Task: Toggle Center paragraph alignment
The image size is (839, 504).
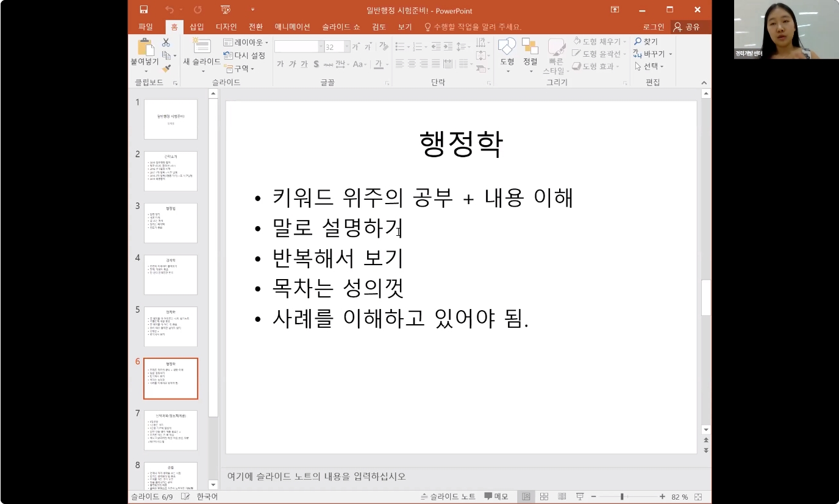Action: [x=412, y=64]
